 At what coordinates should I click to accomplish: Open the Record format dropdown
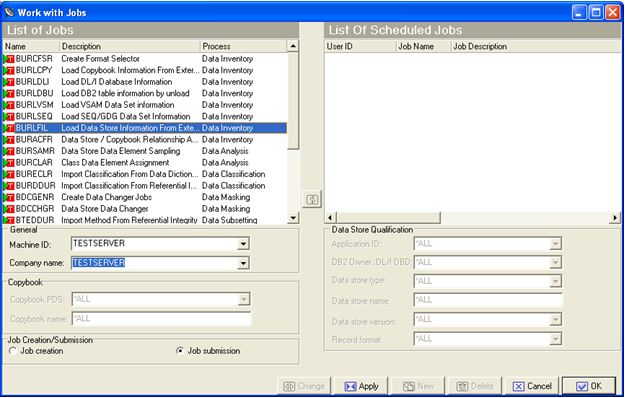point(555,339)
